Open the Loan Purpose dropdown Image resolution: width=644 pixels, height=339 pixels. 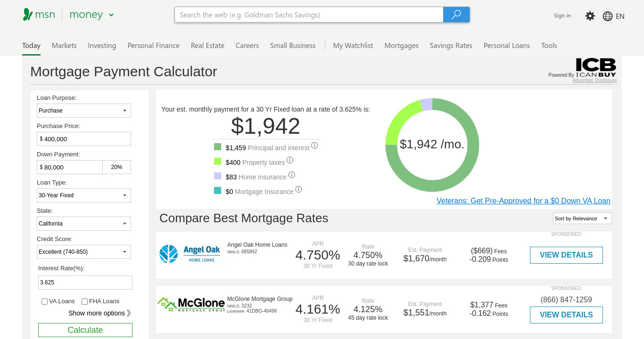[x=84, y=111]
